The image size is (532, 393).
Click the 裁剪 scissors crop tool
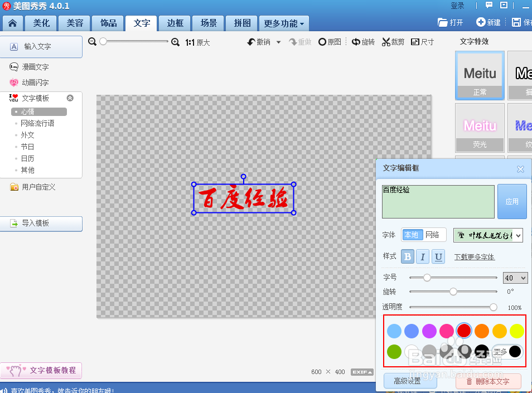(x=393, y=42)
